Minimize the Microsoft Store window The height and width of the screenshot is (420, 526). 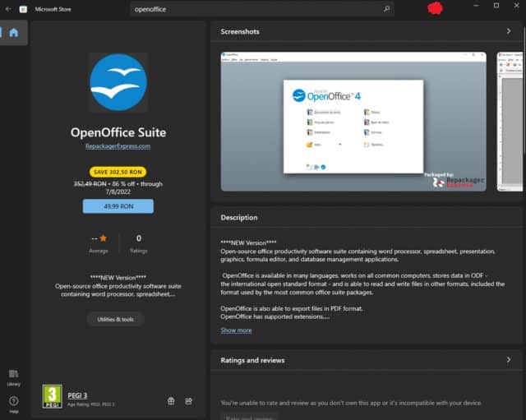click(476, 6)
